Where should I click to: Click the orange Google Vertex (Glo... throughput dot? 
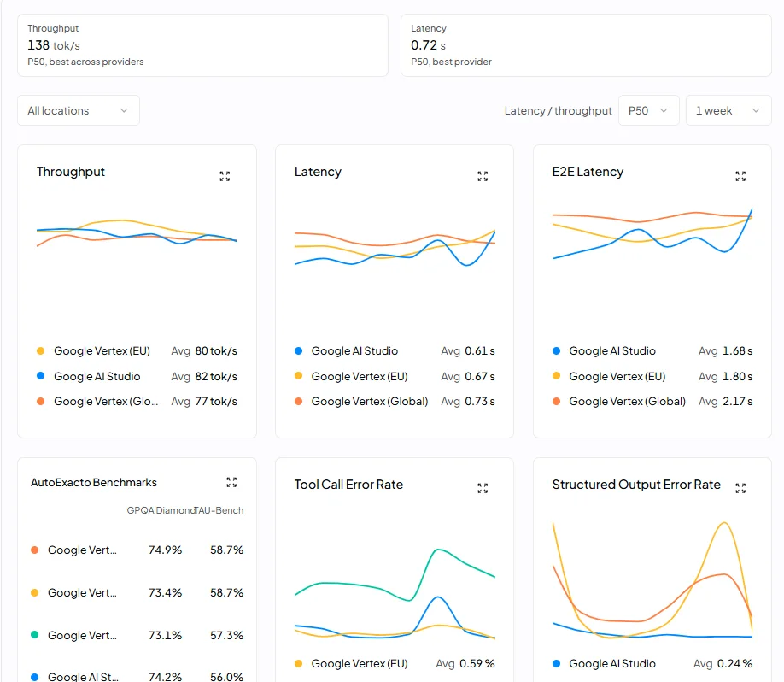tap(41, 402)
